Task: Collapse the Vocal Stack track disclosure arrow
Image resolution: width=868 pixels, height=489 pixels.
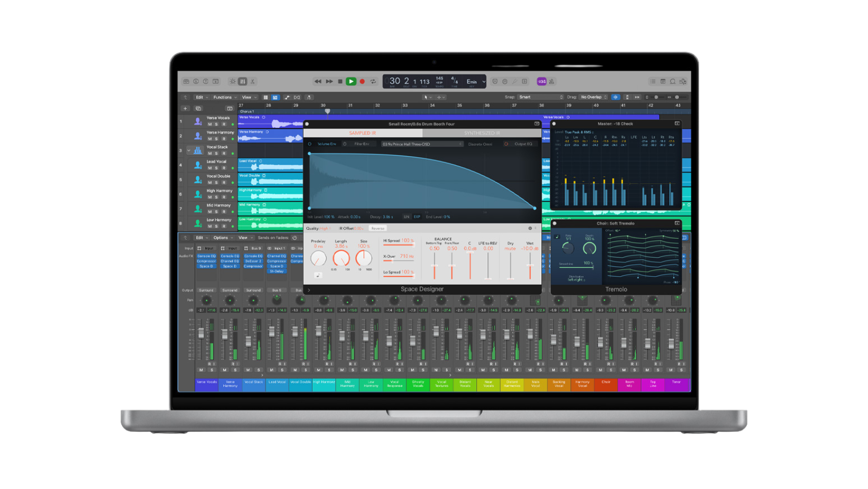Action: [188, 150]
